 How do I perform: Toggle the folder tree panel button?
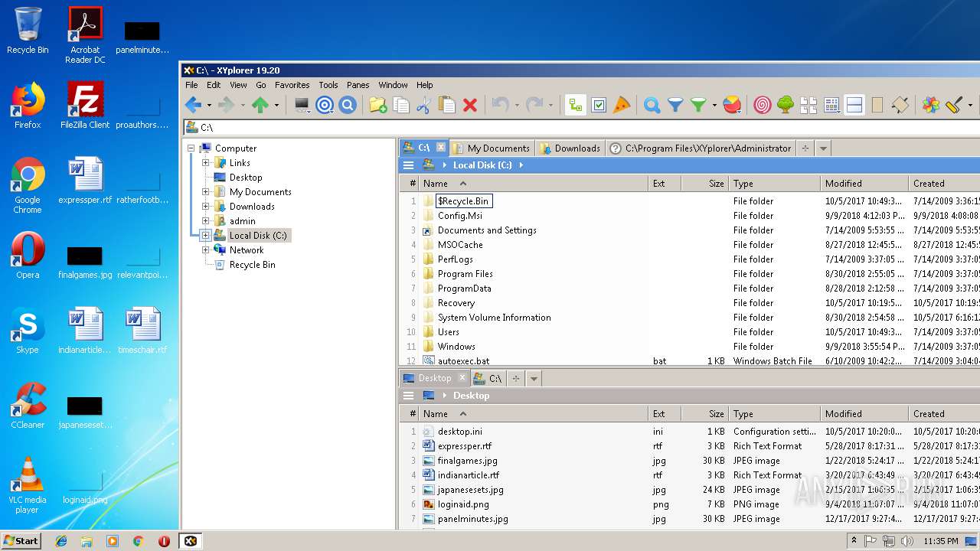coord(575,106)
